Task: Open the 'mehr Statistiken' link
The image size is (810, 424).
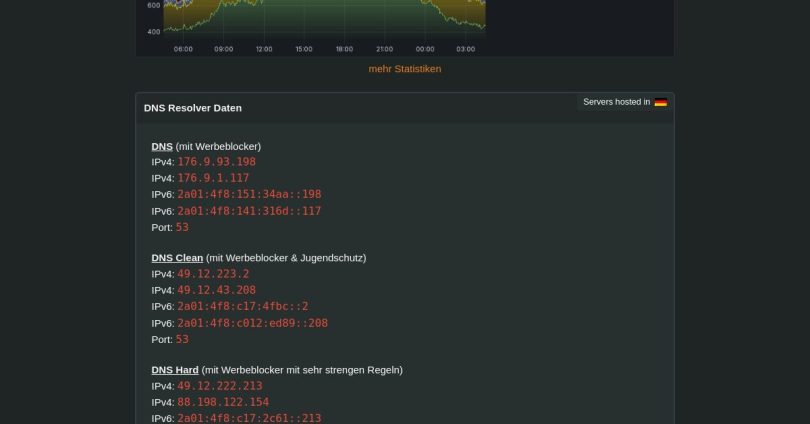Action: click(x=404, y=69)
